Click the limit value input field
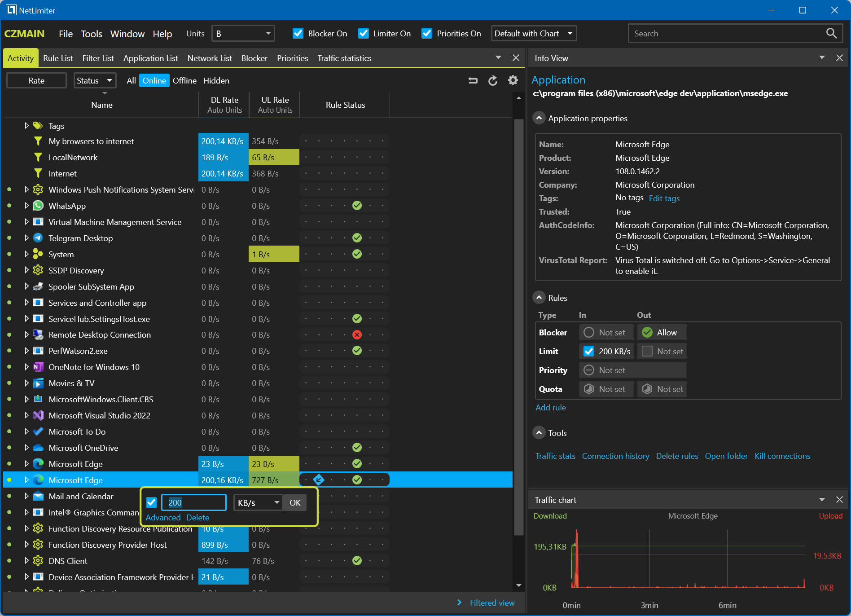 pyautogui.click(x=194, y=503)
